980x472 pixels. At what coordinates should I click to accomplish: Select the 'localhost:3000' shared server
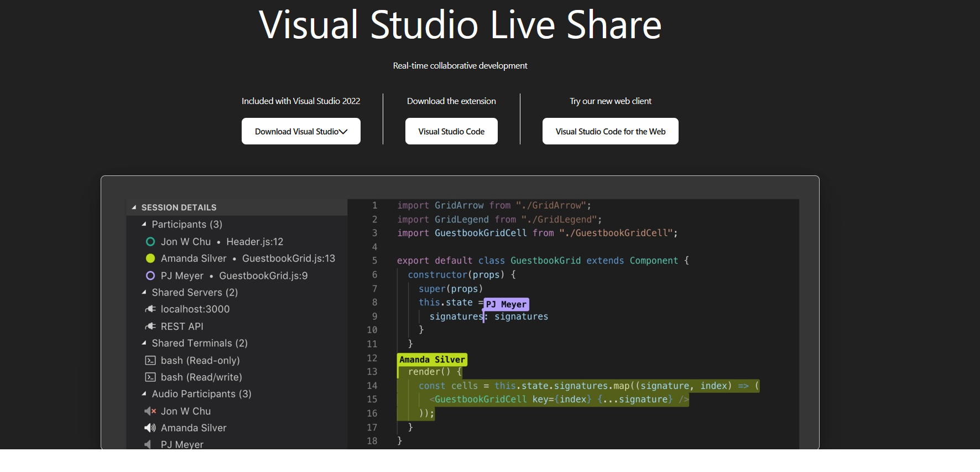[195, 309]
